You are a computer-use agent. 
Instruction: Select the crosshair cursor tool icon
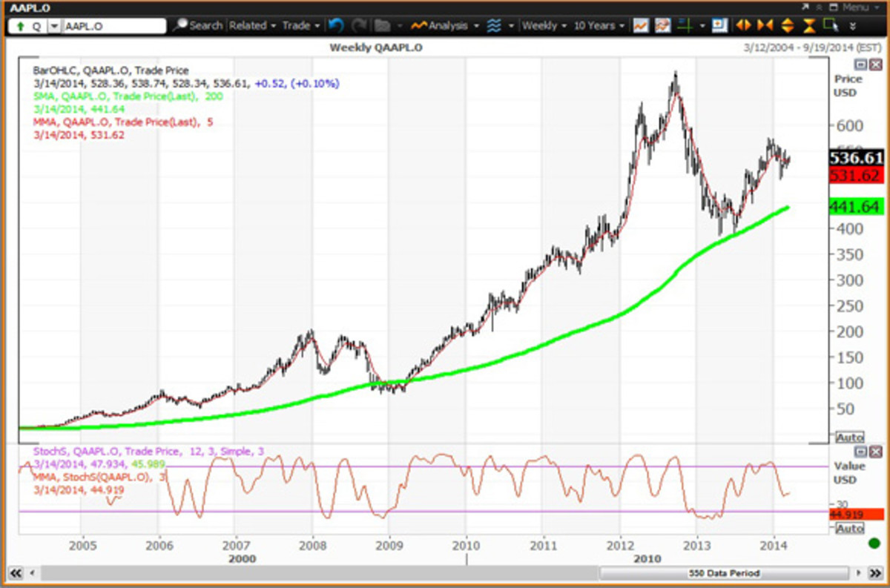coord(686,25)
